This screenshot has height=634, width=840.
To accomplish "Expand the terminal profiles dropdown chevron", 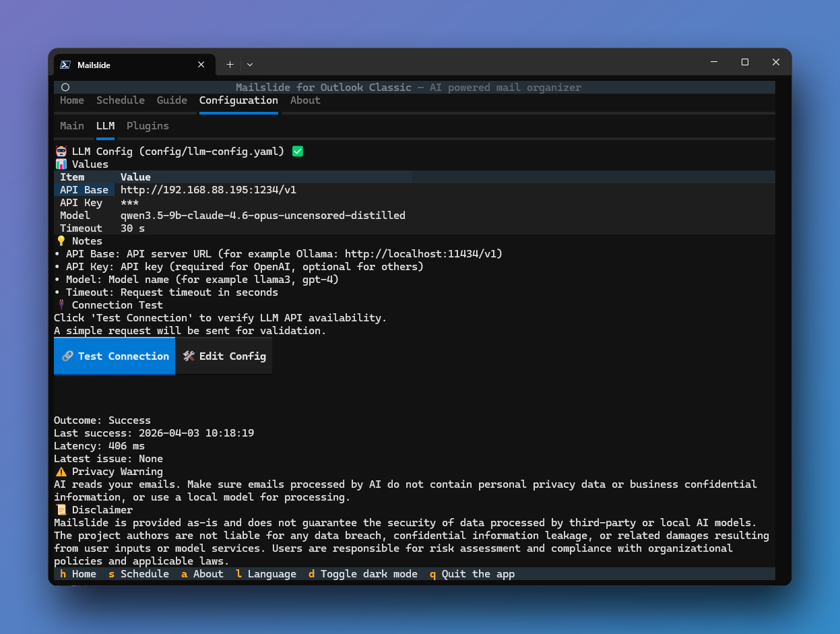I will pyautogui.click(x=250, y=65).
